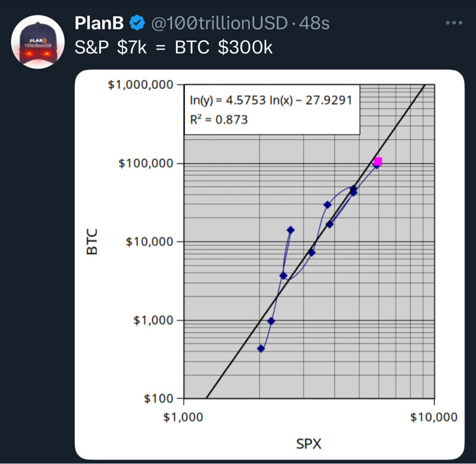476x464 pixels.
Task: Open the PlanB display name link
Action: (x=99, y=23)
